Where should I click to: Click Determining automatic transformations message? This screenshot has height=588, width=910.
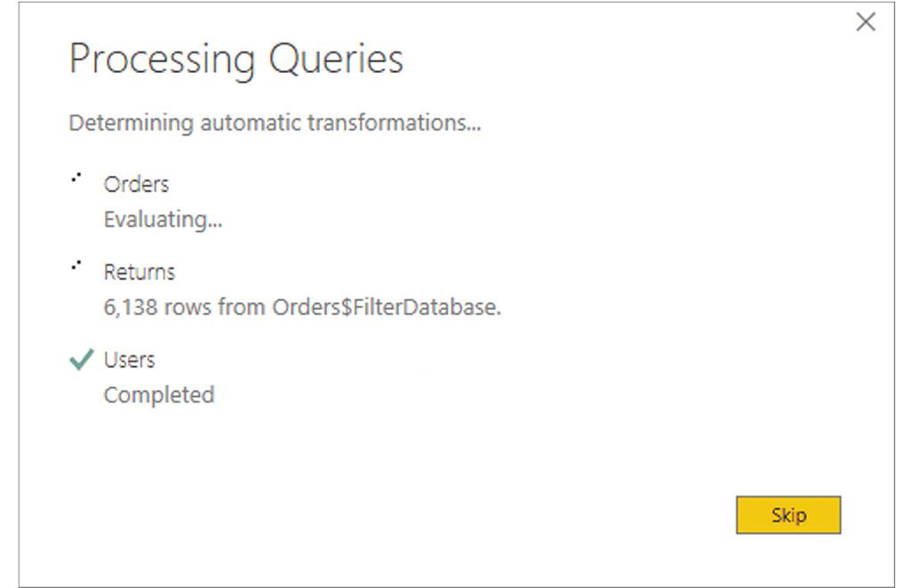click(275, 123)
